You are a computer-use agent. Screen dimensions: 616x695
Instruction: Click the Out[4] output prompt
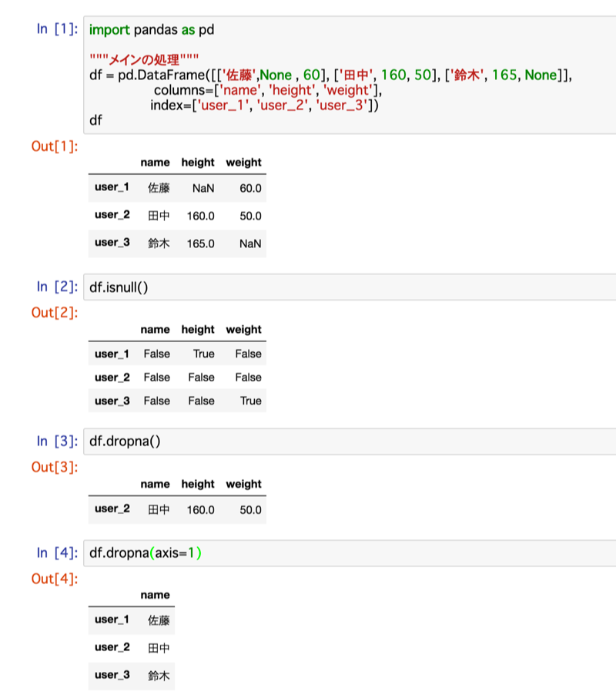(x=54, y=578)
